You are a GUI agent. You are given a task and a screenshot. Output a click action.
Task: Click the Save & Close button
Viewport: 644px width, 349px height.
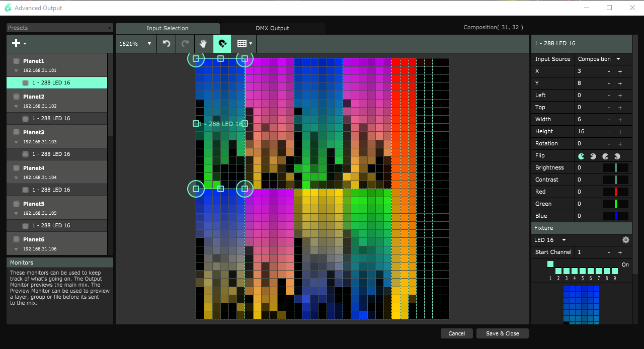[x=502, y=333]
